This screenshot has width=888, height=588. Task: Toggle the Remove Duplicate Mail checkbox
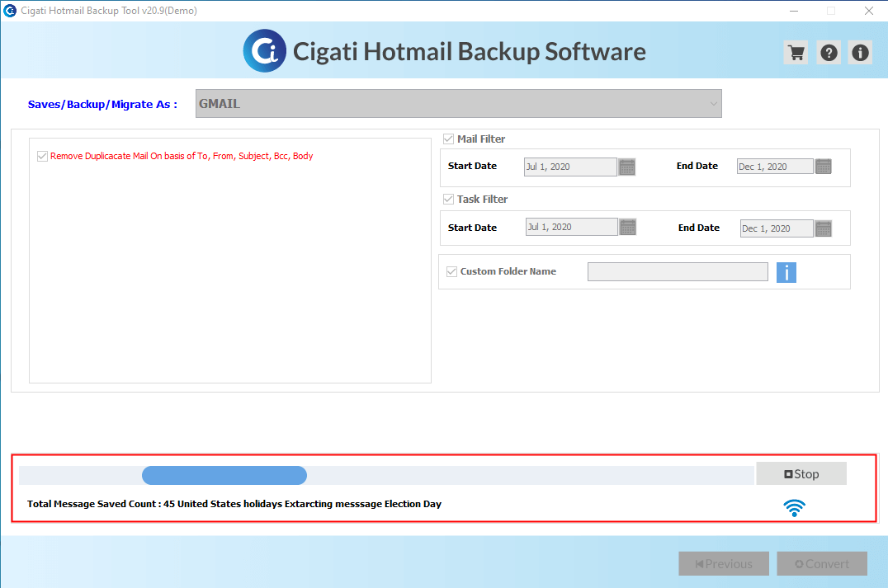[42, 156]
